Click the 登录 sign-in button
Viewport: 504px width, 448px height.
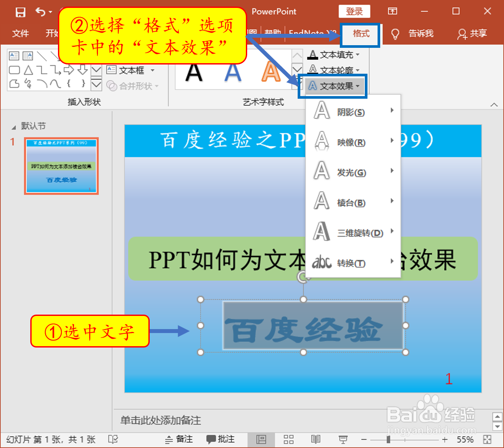(354, 11)
